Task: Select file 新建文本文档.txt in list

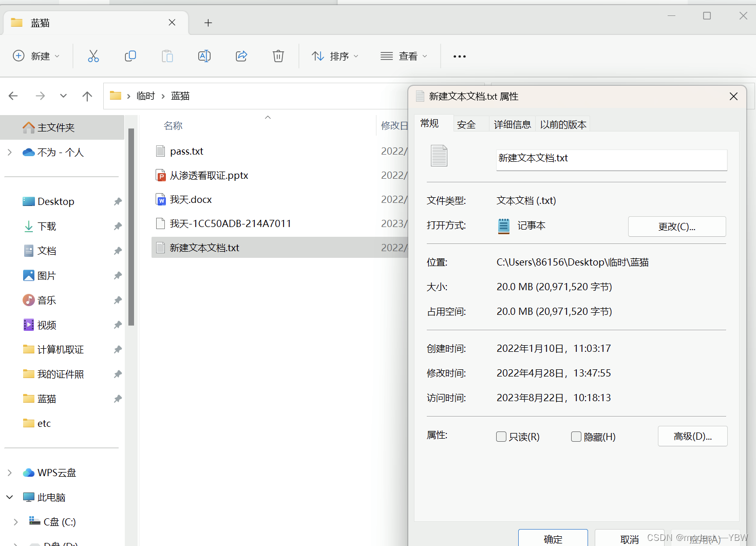Action: (280, 248)
